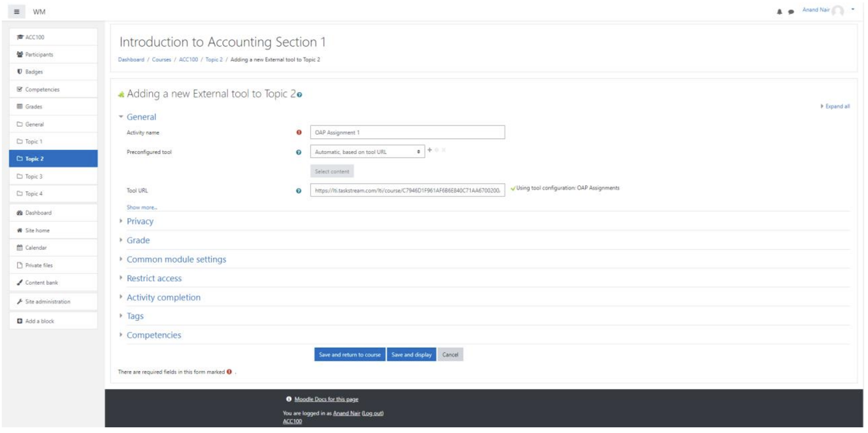868x433 pixels.
Task: Open General in the sidebar
Action: coord(53,124)
